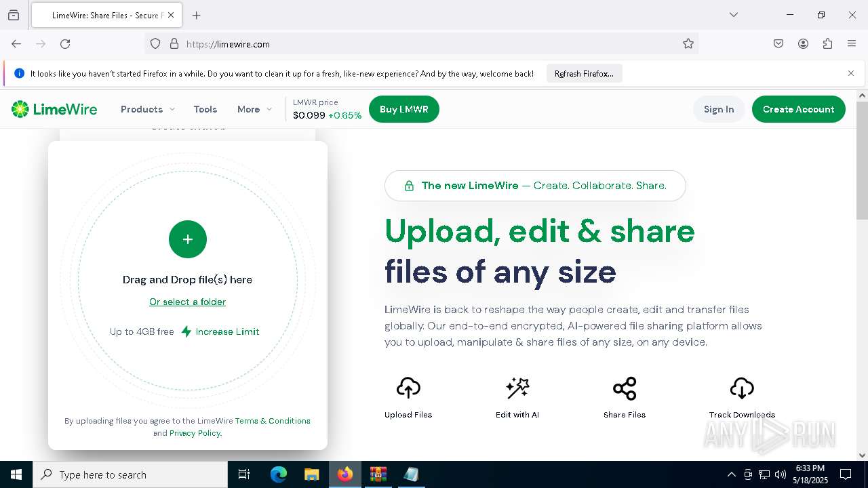Click the lightning bolt Increase Limit icon
868x488 pixels.
pos(186,331)
